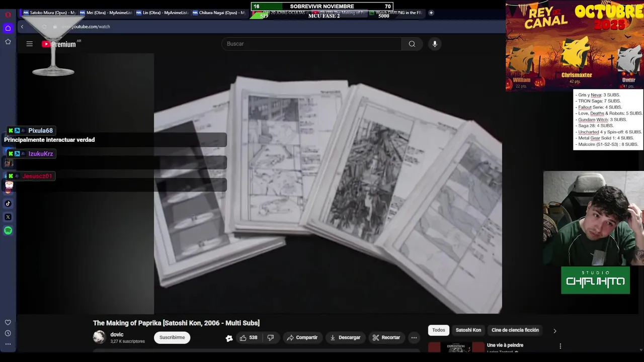Open Une vie à peindre video title
Image resolution: width=644 pixels, height=362 pixels.
click(x=505, y=345)
